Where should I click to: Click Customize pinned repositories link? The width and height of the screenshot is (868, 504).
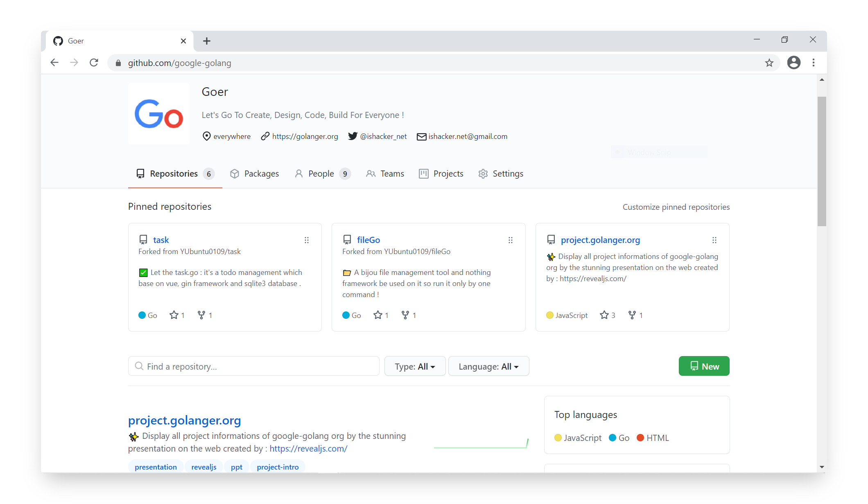676,207
